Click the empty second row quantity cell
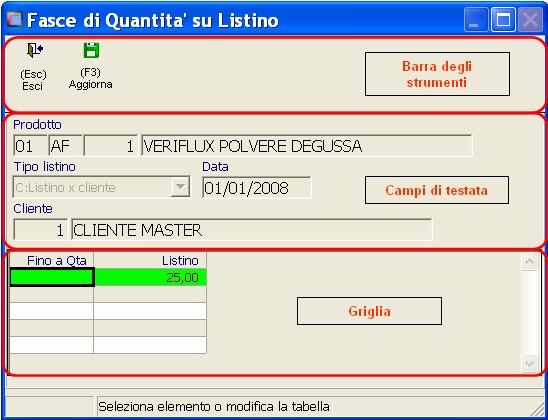 [x=52, y=294]
